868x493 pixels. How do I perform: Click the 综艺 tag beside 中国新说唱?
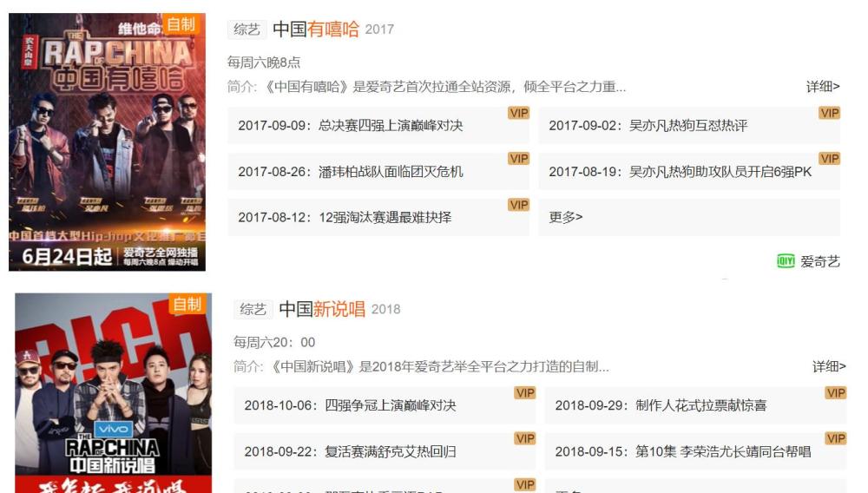pos(253,309)
